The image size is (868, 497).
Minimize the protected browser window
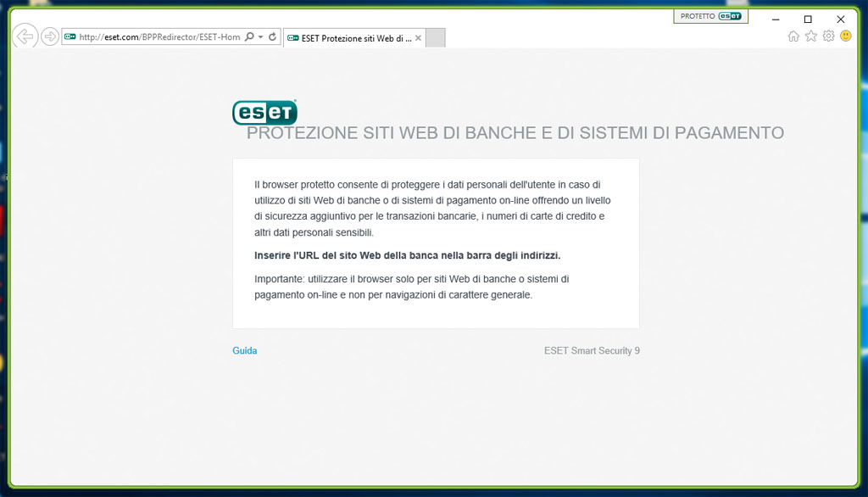tap(775, 19)
